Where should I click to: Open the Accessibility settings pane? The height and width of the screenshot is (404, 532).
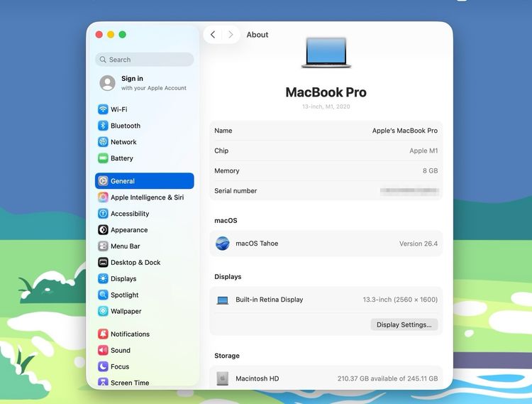point(145,214)
